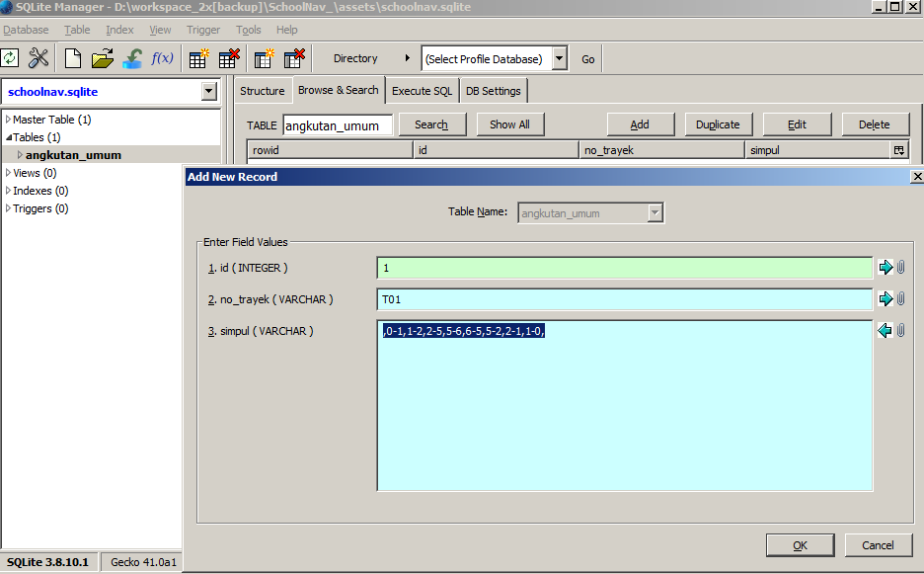The height and width of the screenshot is (574, 924).
Task: Click the Cancel button in the dialog
Action: tap(878, 545)
